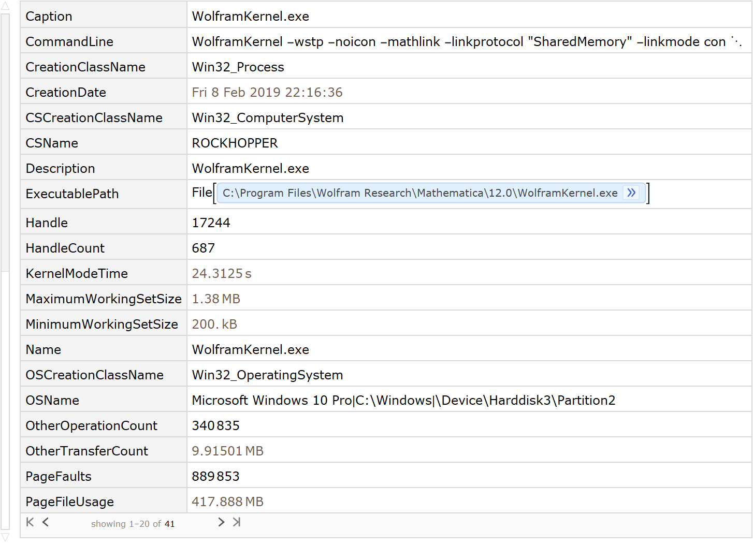Select the PageFileUsage value 417.888 MB
Viewport: 753px width, 560px height.
(227, 502)
